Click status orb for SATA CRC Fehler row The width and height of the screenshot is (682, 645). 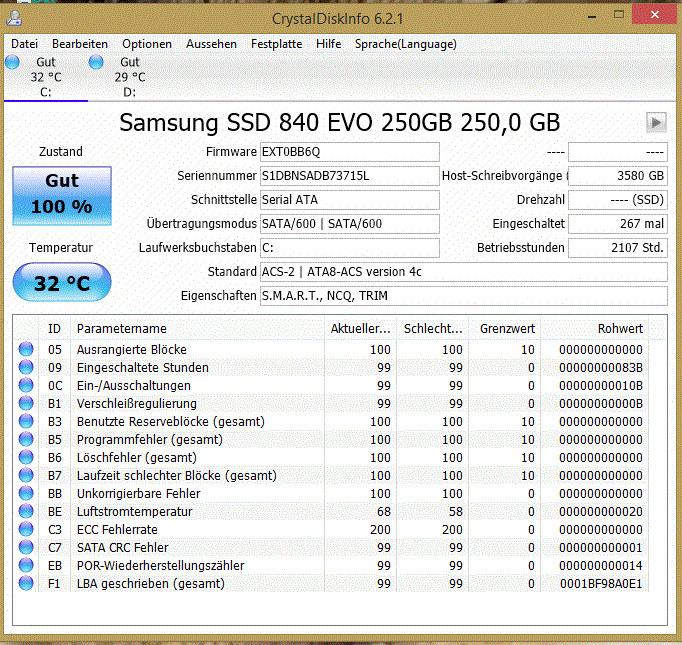pos(26,547)
